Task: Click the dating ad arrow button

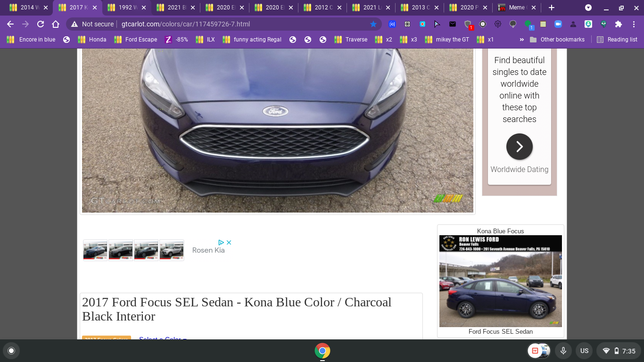Action: 520,147
